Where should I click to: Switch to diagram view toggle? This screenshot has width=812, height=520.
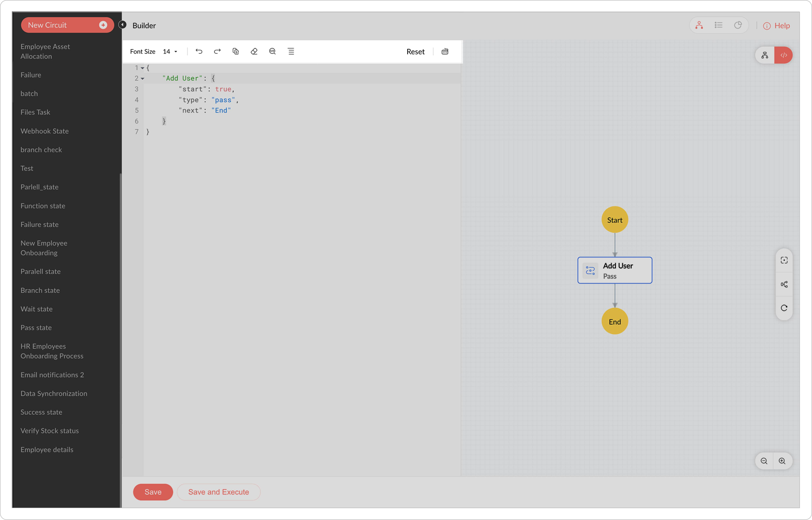pyautogui.click(x=765, y=55)
